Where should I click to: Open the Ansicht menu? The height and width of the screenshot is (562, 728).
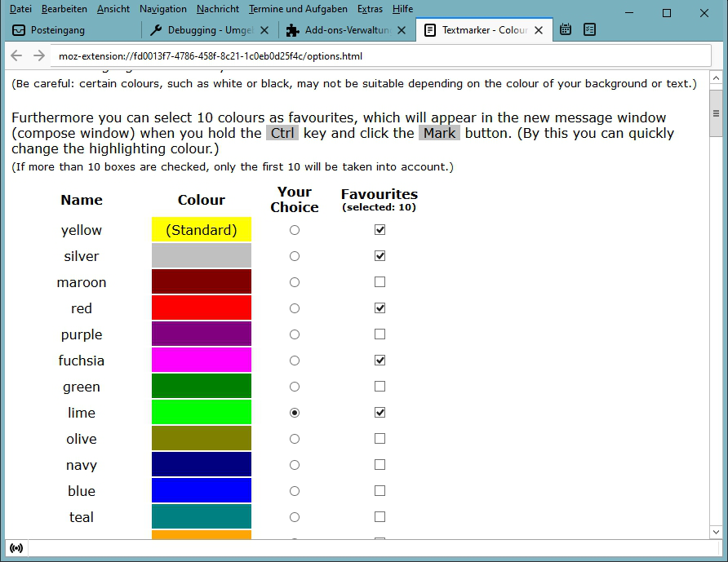coord(113,9)
